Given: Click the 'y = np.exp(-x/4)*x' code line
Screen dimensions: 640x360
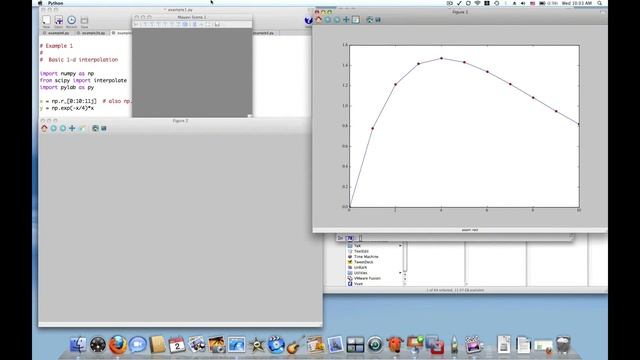Looking at the screenshot, I should 67,108.
